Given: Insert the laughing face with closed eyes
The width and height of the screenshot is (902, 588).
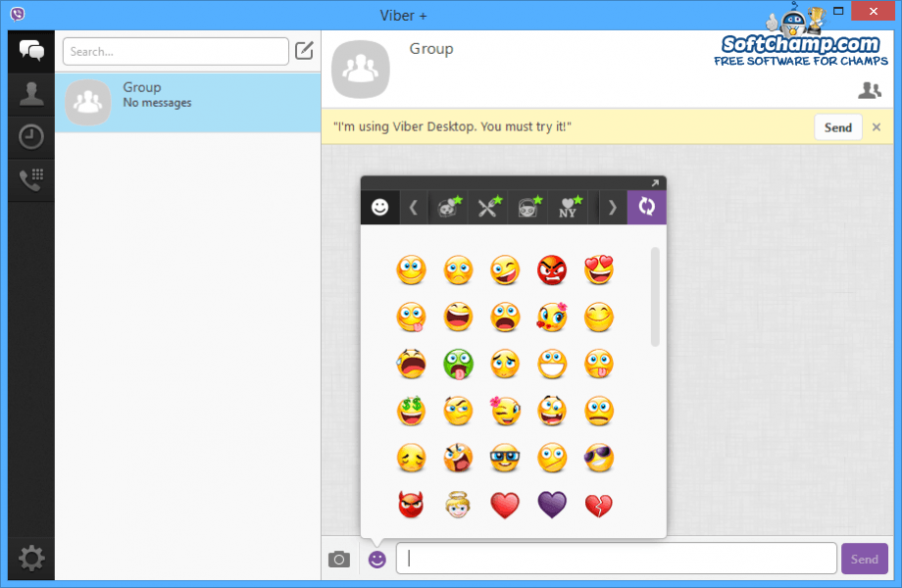Looking at the screenshot, I should (458, 317).
